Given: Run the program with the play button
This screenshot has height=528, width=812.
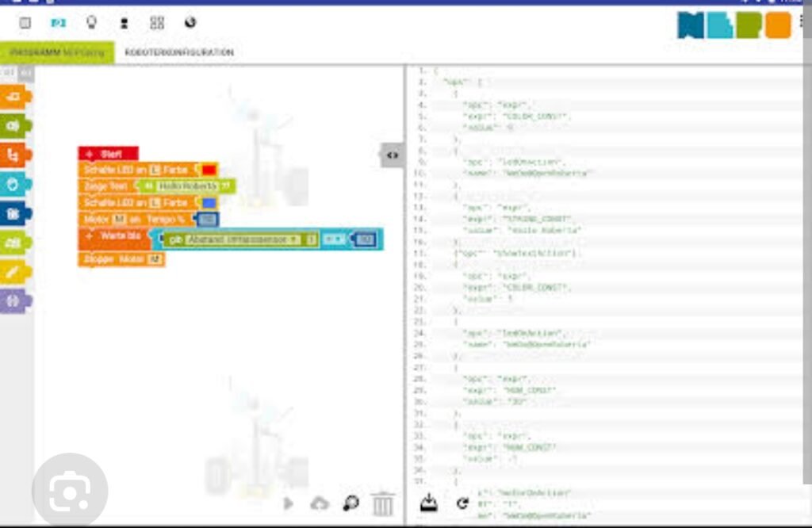Looking at the screenshot, I should 289,503.
